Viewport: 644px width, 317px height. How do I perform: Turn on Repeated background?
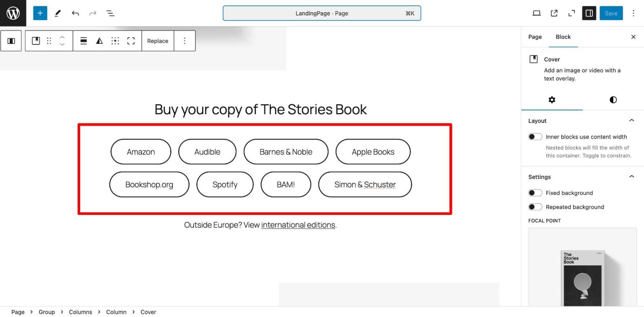[535, 207]
